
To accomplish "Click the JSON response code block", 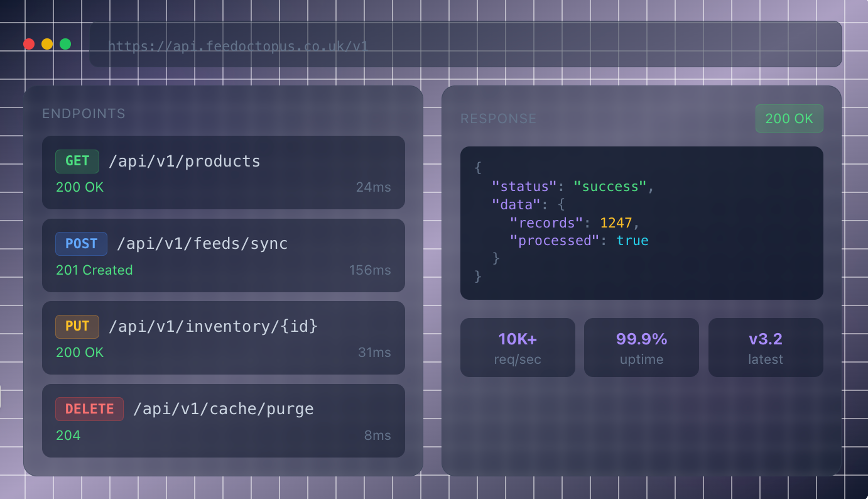I will pos(641,223).
